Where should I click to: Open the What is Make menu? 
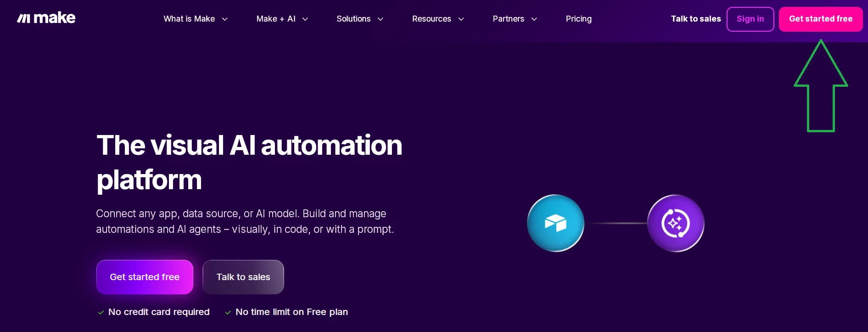point(189,19)
